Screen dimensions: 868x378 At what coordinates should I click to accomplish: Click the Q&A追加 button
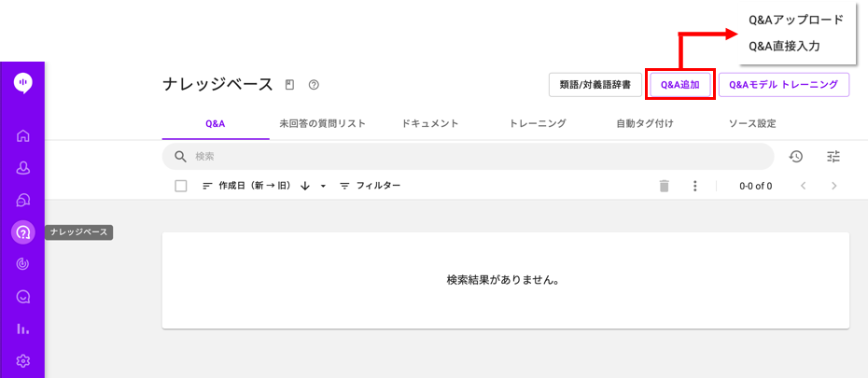(x=680, y=85)
